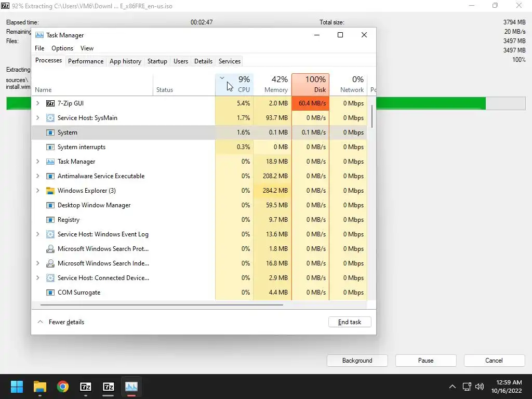Click the Connected Device service icon
Image resolution: width=532 pixels, height=399 pixels.
pyautogui.click(x=50, y=278)
